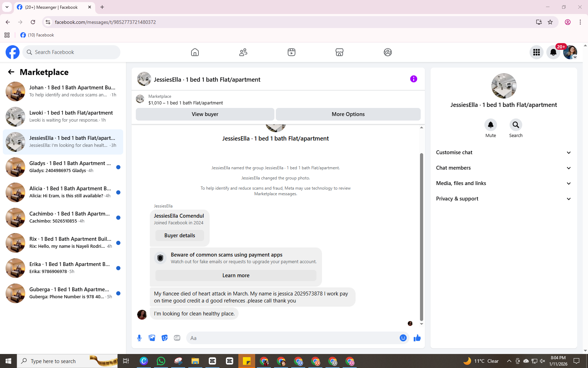Screen dimensions: 588x368
Task: Open Task View on the taskbar
Action: [x=126, y=361]
